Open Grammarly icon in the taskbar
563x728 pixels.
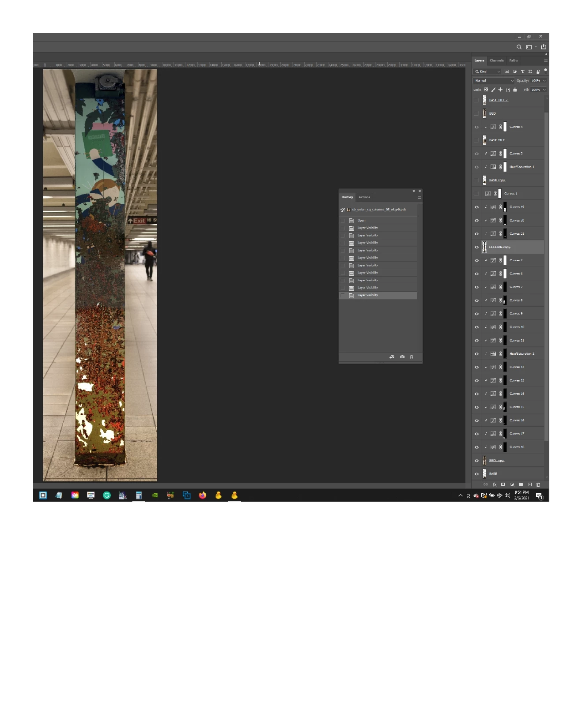click(107, 495)
